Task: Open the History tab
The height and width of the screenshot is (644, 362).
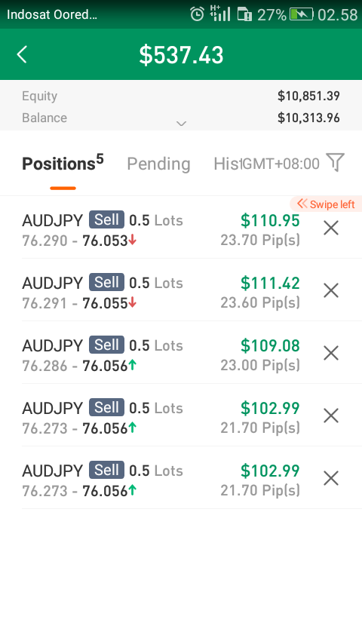Action: point(226,164)
